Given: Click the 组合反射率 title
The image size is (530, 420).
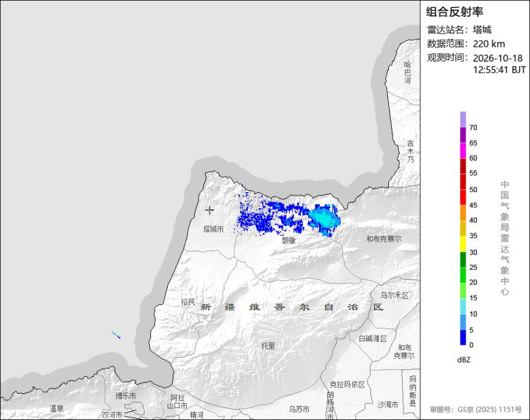Looking at the screenshot, I should pyautogui.click(x=454, y=12).
